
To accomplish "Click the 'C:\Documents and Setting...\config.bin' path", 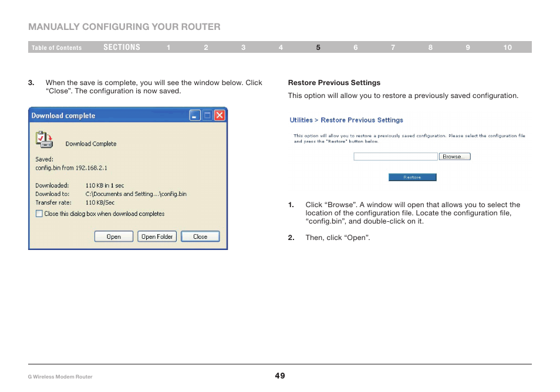I will pyautogui.click(x=136, y=194).
